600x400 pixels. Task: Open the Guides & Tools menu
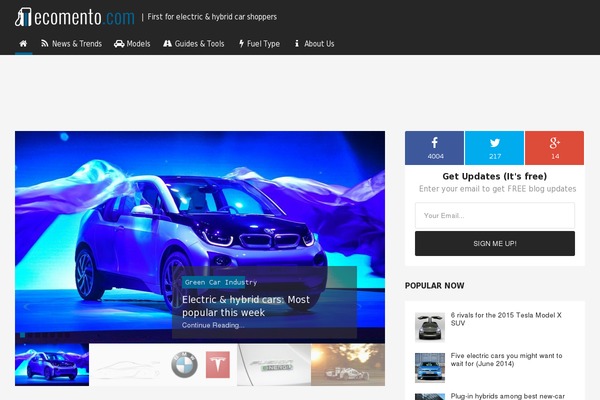[x=194, y=44]
